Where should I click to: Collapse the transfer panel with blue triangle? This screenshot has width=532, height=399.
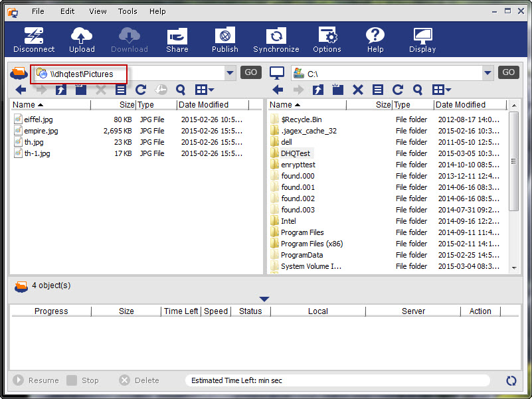coord(264,299)
